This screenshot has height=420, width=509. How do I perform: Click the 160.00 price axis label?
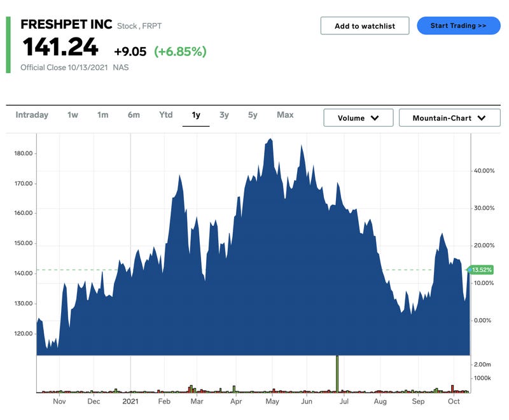[24, 213]
